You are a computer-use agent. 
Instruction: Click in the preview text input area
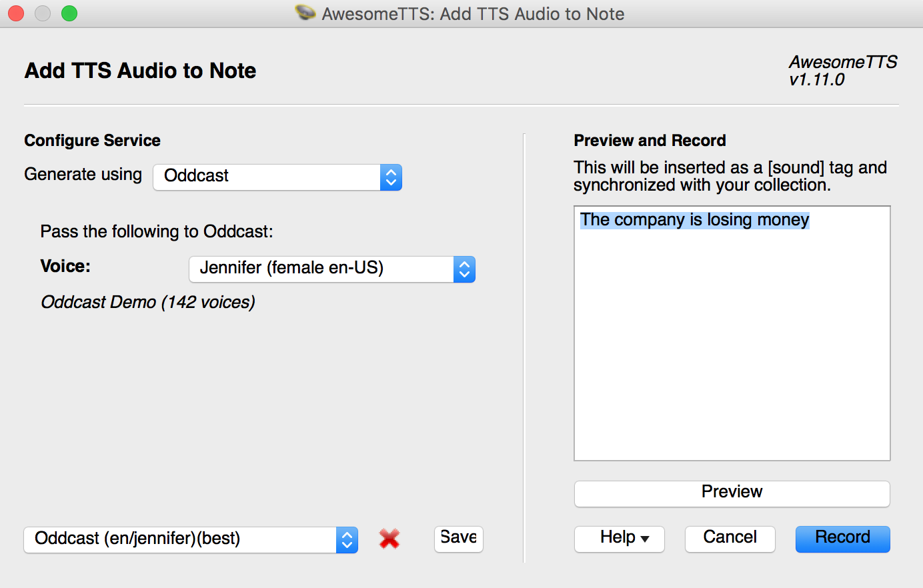click(732, 333)
